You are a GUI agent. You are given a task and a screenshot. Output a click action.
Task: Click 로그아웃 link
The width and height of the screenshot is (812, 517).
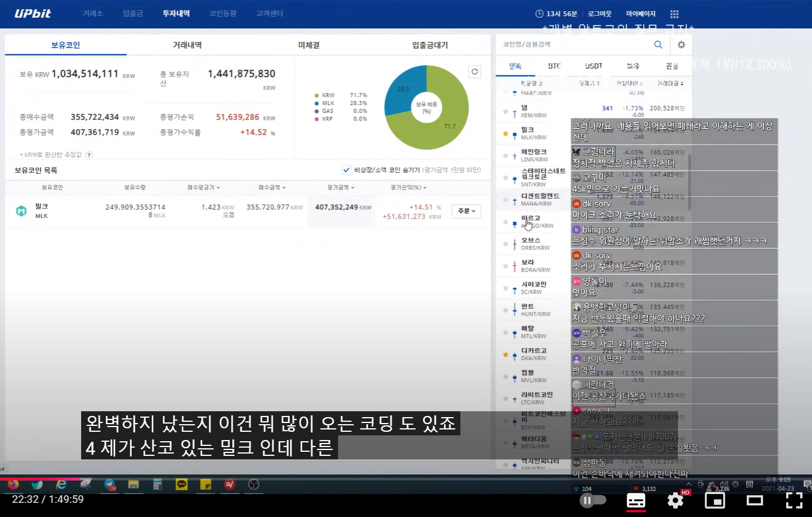(600, 14)
